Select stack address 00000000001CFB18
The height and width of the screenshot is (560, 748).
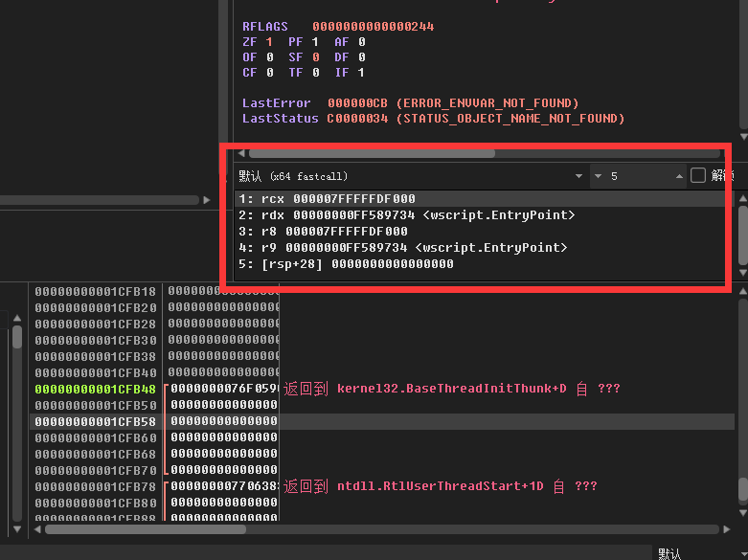(96, 291)
